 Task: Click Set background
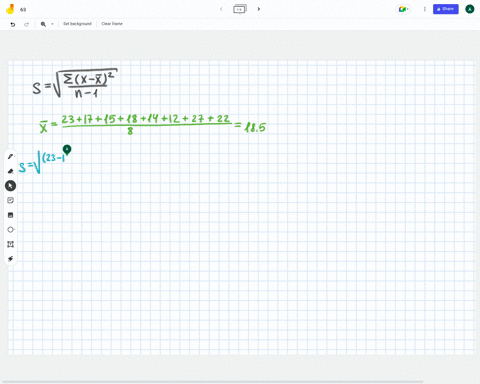77,24
